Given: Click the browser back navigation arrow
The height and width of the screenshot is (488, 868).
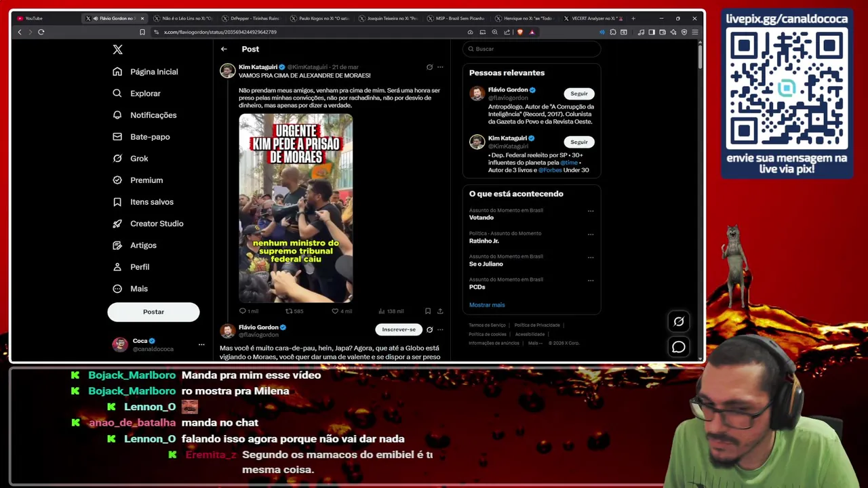Looking at the screenshot, I should pyautogui.click(x=20, y=32).
